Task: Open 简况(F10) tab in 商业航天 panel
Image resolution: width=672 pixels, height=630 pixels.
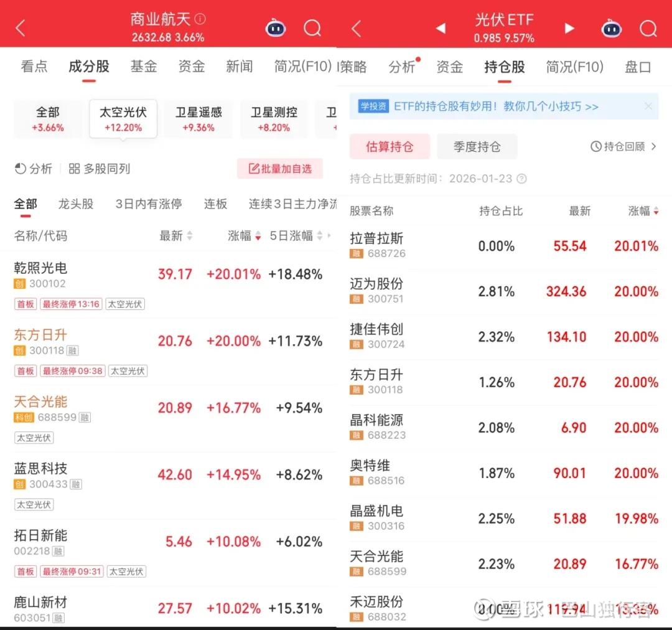Action: point(303,67)
